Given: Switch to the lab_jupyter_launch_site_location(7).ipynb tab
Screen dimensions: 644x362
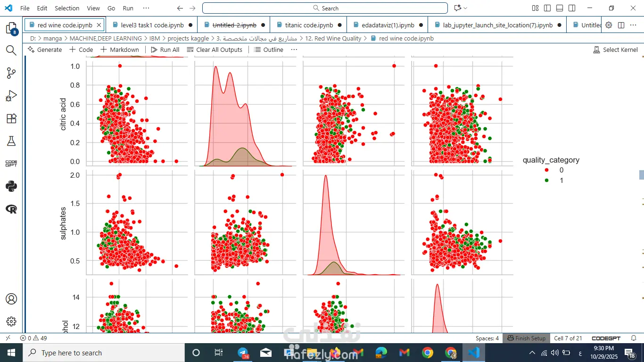Looking at the screenshot, I should [x=498, y=25].
